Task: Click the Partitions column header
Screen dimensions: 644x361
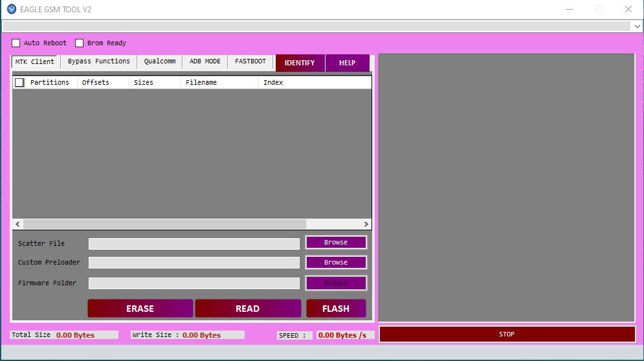Action: click(x=50, y=83)
